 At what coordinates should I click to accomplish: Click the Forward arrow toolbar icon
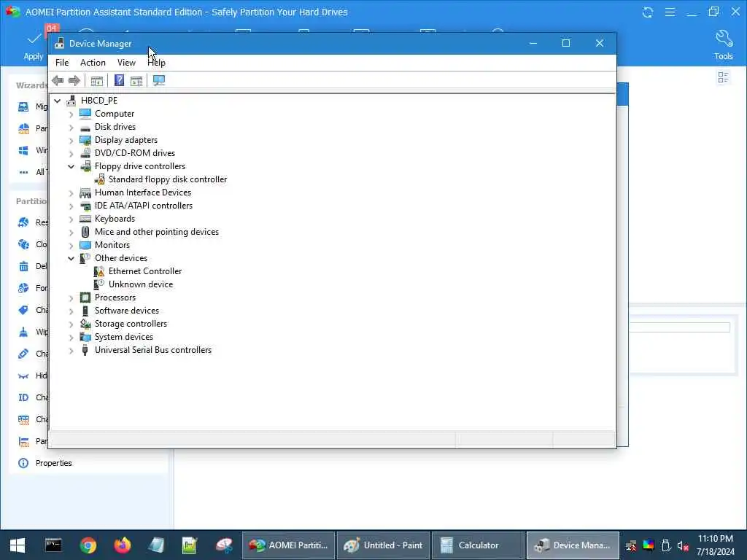pos(74,80)
